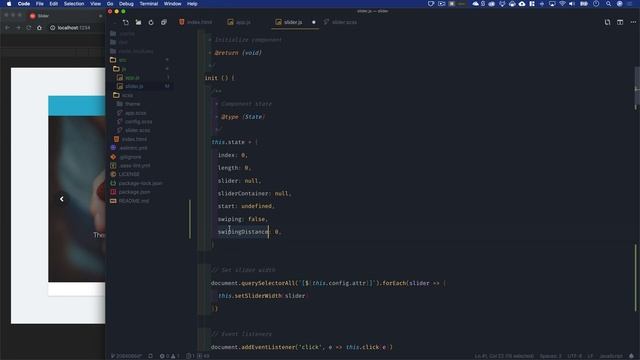Click the Apple menu logo
This screenshot has width=640, height=360.
coord(9,4)
